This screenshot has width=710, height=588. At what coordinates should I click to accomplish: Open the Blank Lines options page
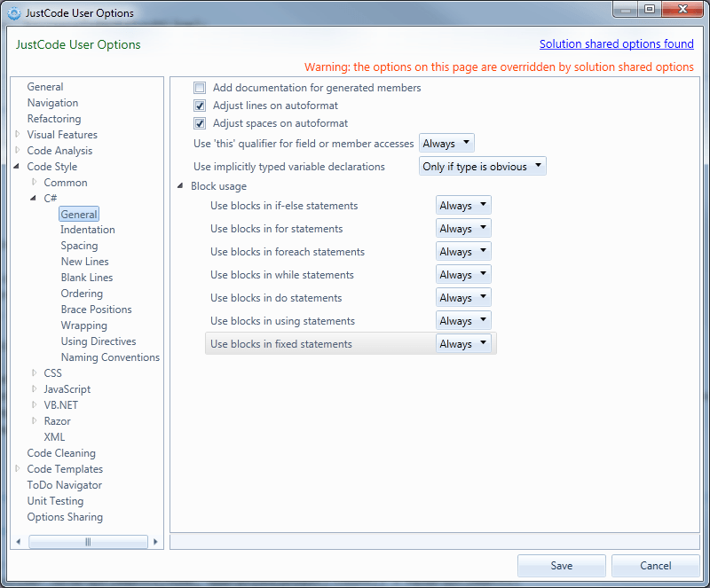pos(87,278)
